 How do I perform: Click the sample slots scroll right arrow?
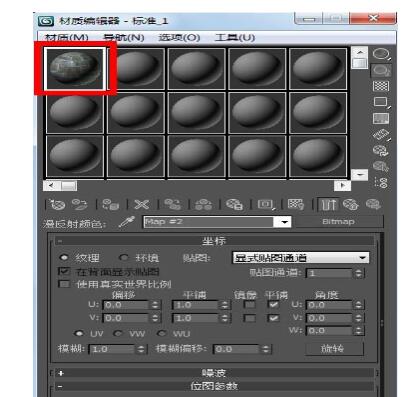(x=343, y=185)
